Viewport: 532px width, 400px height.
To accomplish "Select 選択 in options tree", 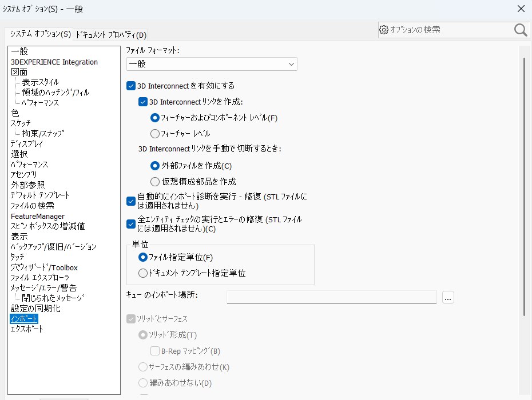I will coord(19,154).
